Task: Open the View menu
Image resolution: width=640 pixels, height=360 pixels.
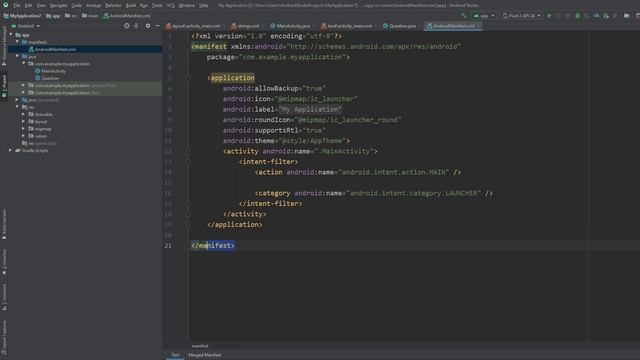Action: [41, 6]
